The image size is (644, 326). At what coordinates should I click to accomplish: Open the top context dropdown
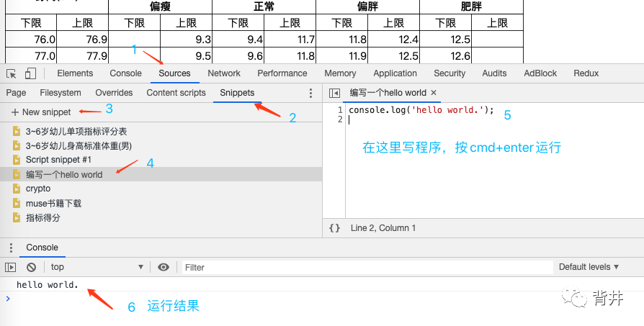tap(97, 268)
